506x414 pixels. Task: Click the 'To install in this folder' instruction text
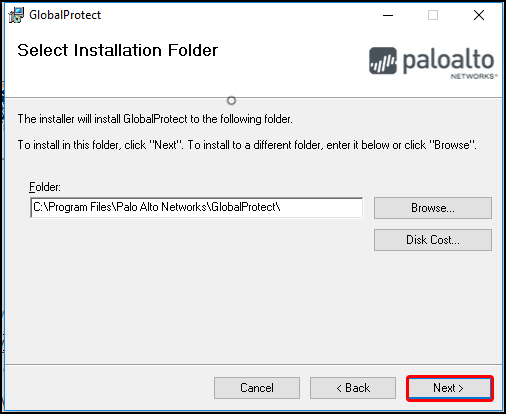pos(247,145)
